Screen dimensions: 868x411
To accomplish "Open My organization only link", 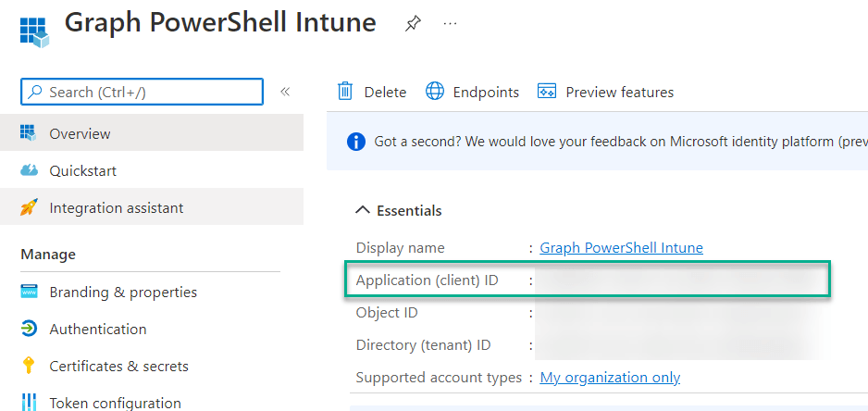I will pyautogui.click(x=610, y=378).
